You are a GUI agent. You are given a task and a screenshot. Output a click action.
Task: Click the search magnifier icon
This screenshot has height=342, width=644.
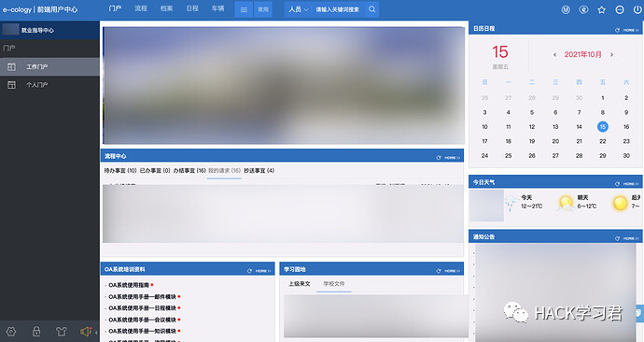pos(371,9)
